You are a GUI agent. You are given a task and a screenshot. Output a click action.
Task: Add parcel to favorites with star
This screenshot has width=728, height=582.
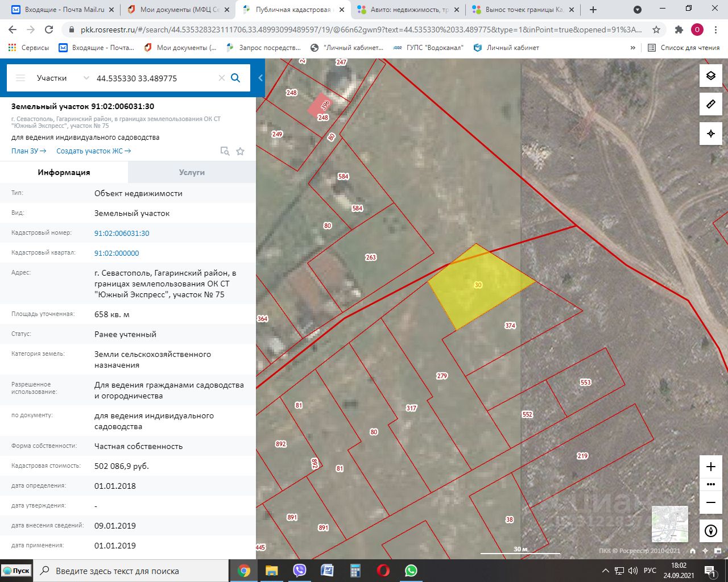pyautogui.click(x=240, y=151)
